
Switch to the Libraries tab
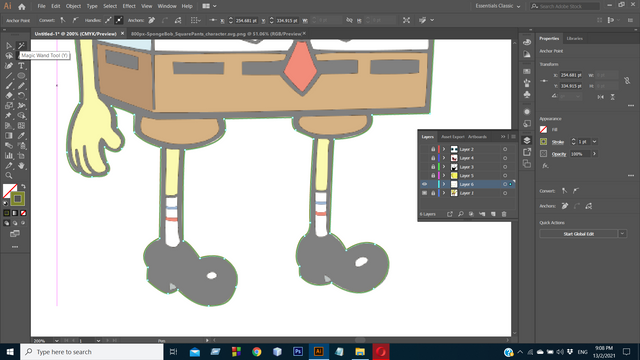point(574,38)
